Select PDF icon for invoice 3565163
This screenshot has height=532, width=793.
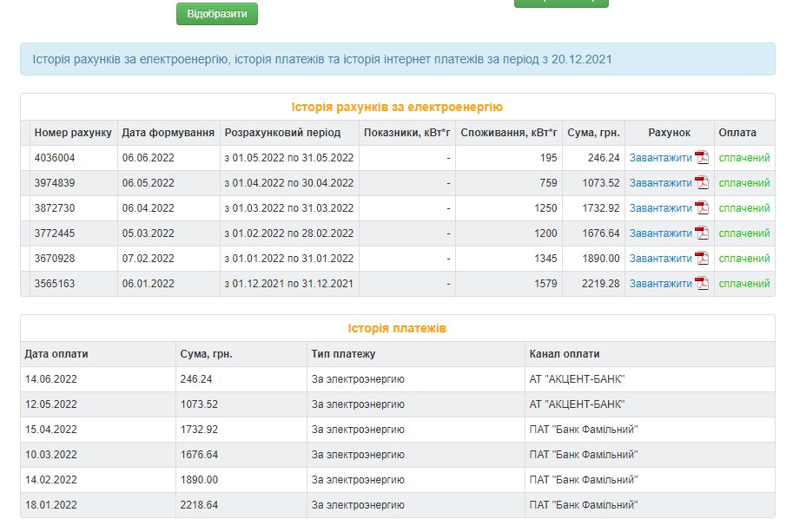701,284
